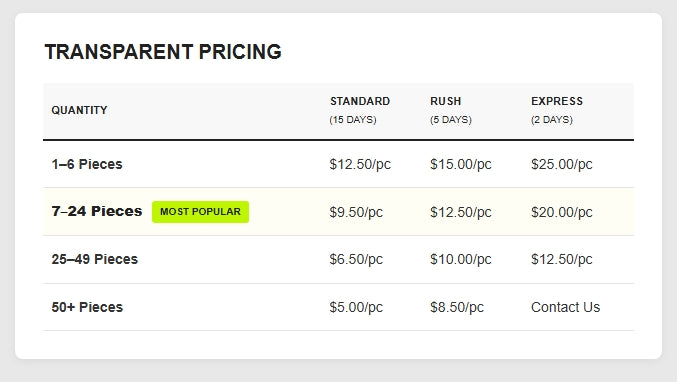Viewport: 677px width, 382px height.
Task: Select the 25–49 Pieces row label
Action: pyautogui.click(x=95, y=259)
